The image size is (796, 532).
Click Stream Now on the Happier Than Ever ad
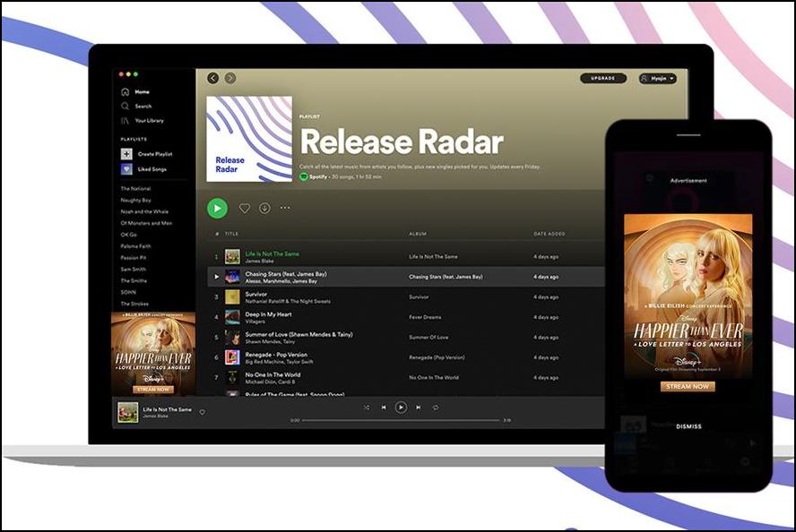click(x=688, y=384)
